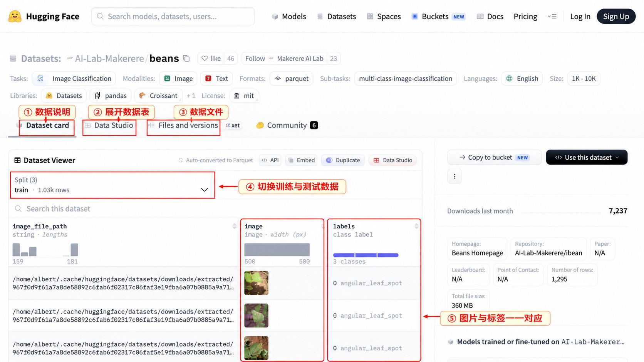Sort the labels column

click(x=416, y=226)
